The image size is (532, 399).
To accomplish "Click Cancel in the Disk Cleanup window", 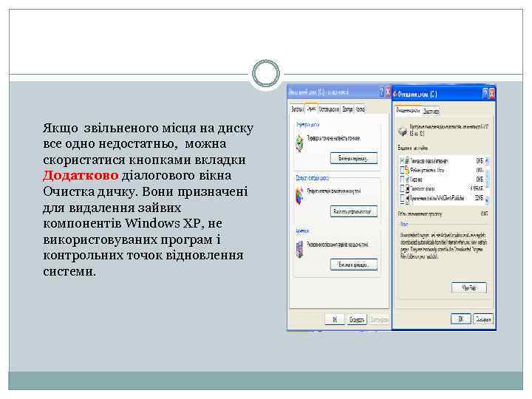I will click(483, 319).
